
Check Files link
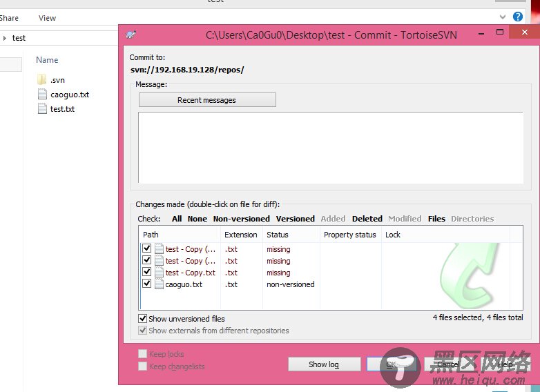point(436,219)
